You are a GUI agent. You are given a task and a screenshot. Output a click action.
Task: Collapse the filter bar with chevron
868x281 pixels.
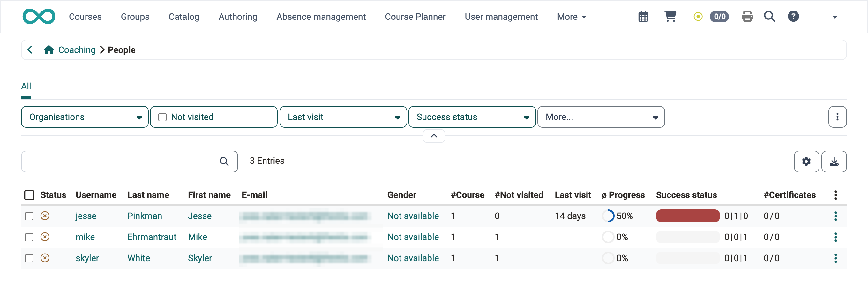[x=434, y=136]
